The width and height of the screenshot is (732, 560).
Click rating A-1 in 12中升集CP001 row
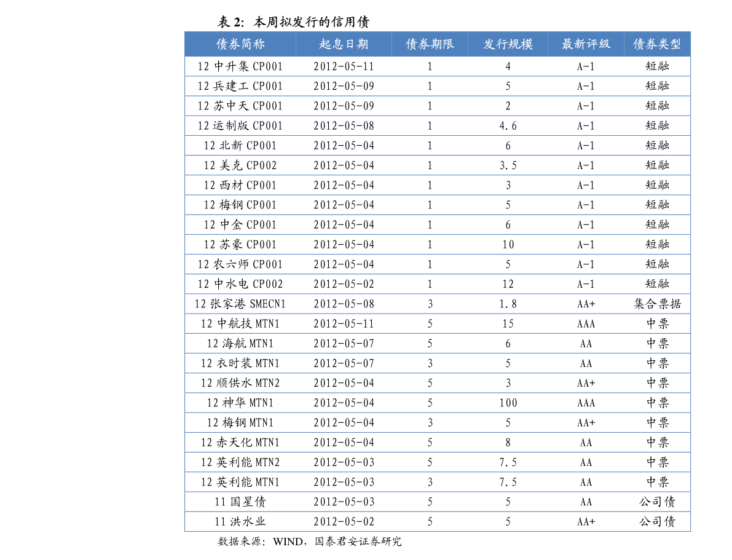tap(586, 66)
